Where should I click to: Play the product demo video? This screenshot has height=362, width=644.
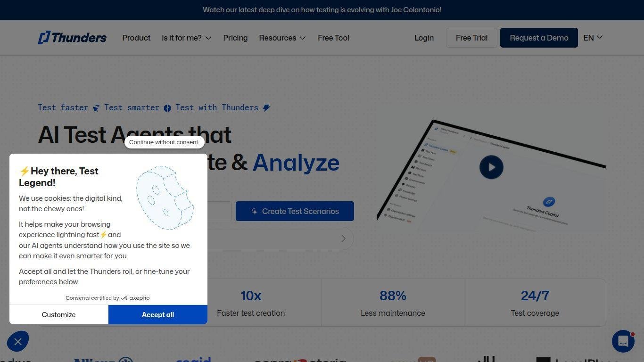(x=491, y=167)
